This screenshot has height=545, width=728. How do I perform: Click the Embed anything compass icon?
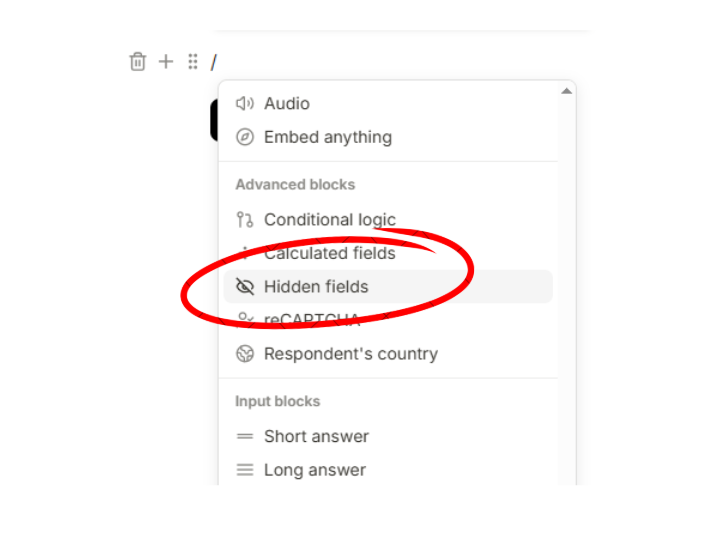[x=245, y=138]
